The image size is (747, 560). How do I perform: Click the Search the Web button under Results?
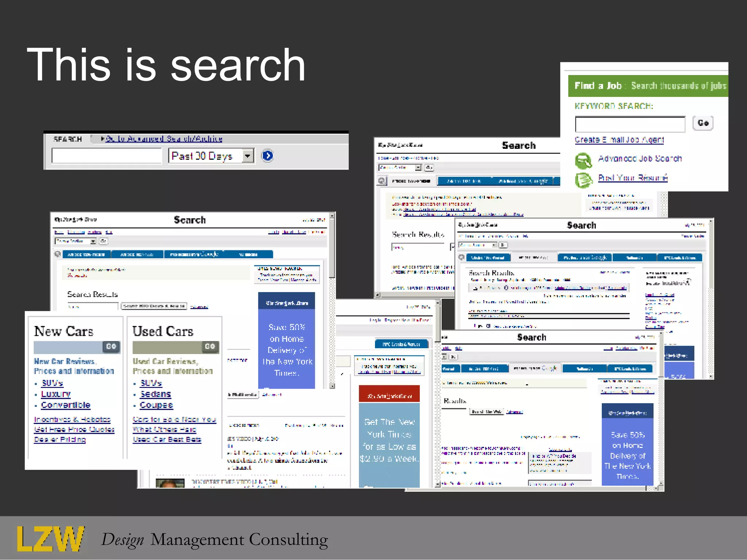487,412
